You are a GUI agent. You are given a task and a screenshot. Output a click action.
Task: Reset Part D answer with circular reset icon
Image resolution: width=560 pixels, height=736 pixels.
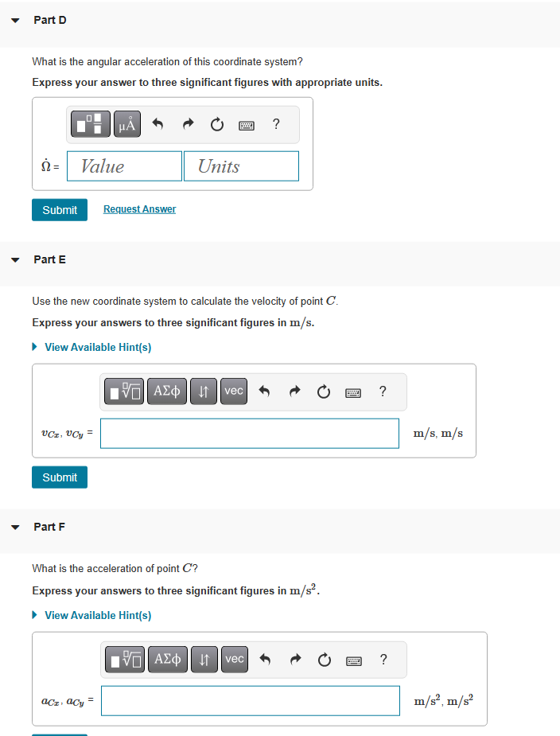pos(216,124)
